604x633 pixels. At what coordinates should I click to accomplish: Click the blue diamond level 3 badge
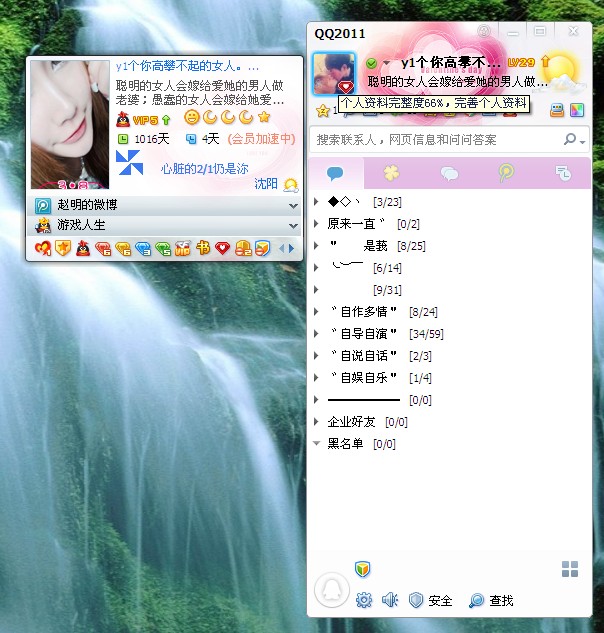click(143, 249)
